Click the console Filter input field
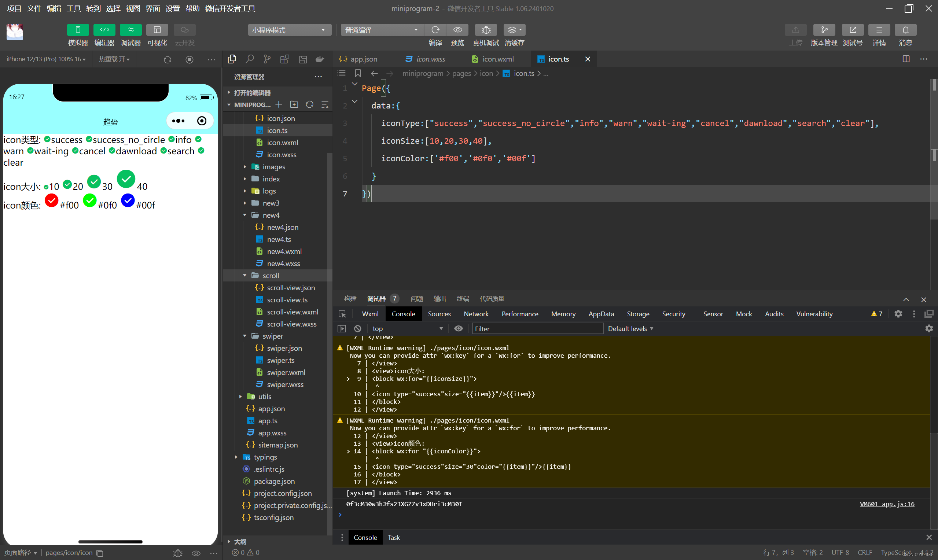 coord(537,329)
